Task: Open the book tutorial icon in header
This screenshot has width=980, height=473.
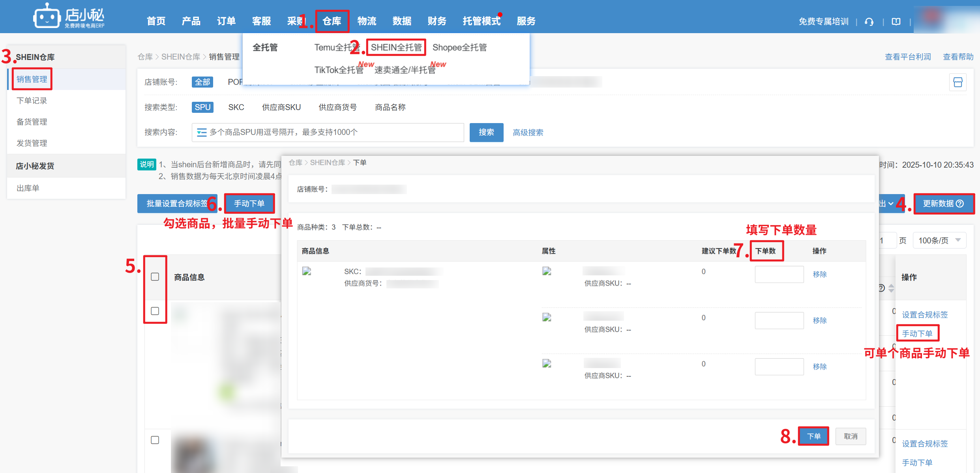Action: [x=896, y=22]
